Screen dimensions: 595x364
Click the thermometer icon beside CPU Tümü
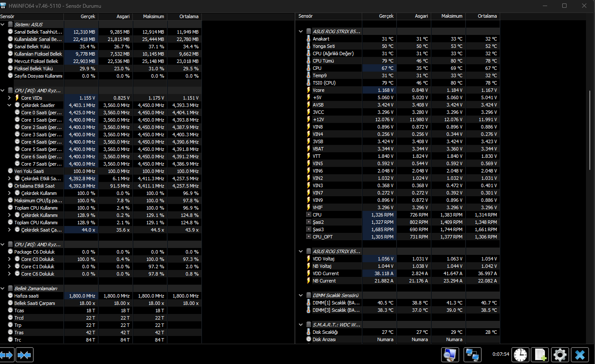click(308, 61)
